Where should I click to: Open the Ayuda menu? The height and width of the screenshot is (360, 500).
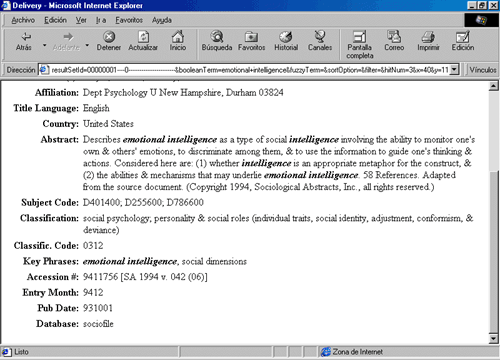162,20
